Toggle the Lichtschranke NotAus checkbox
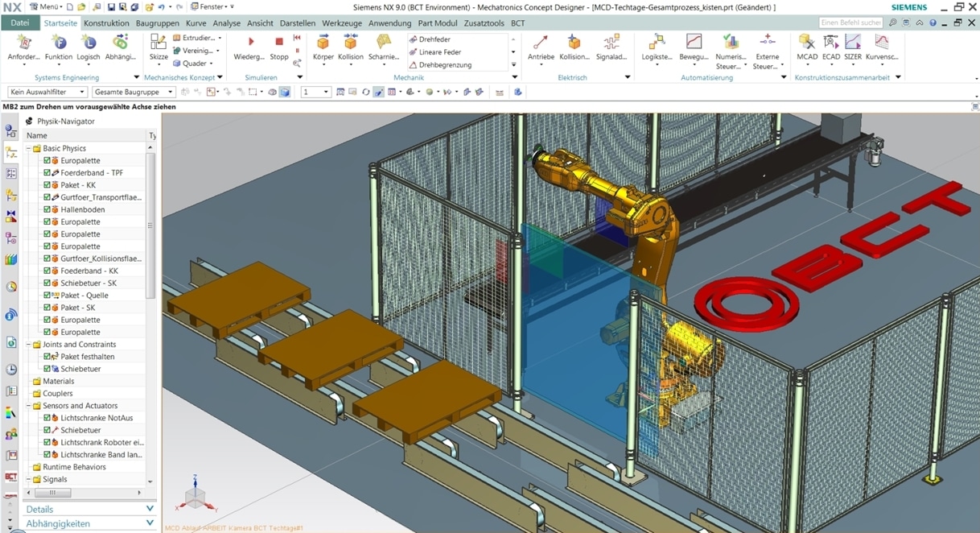The image size is (980, 533). [x=47, y=418]
